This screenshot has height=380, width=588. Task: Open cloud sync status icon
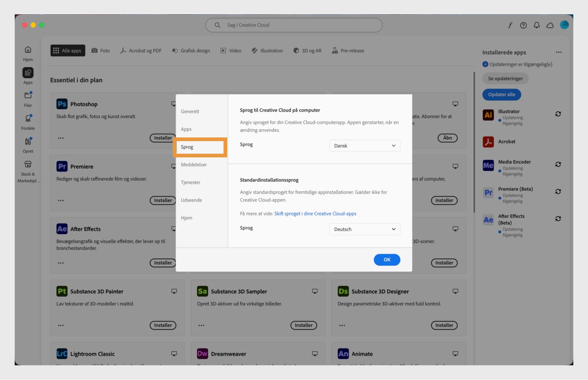pos(550,25)
